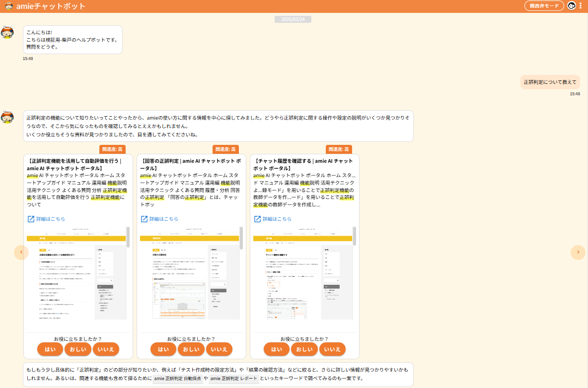588x388 pixels.
Task: Rate first card はい
Action: tap(50, 349)
